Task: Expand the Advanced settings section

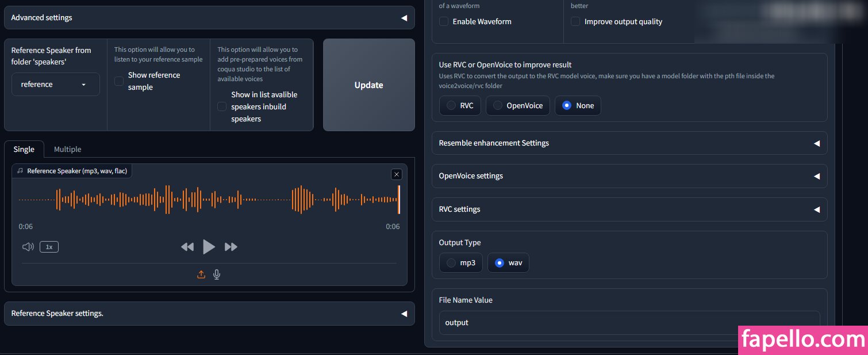Action: coord(209,18)
